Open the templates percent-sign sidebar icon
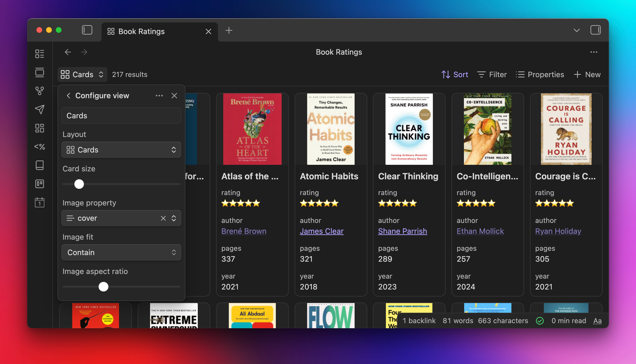This screenshot has width=636, height=364. pos(39,147)
